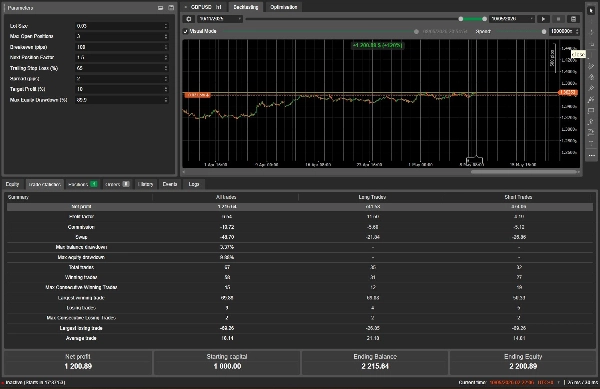This screenshot has height=389, width=600.
Task: Click the Largest losing trade row label
Action: click(81, 328)
